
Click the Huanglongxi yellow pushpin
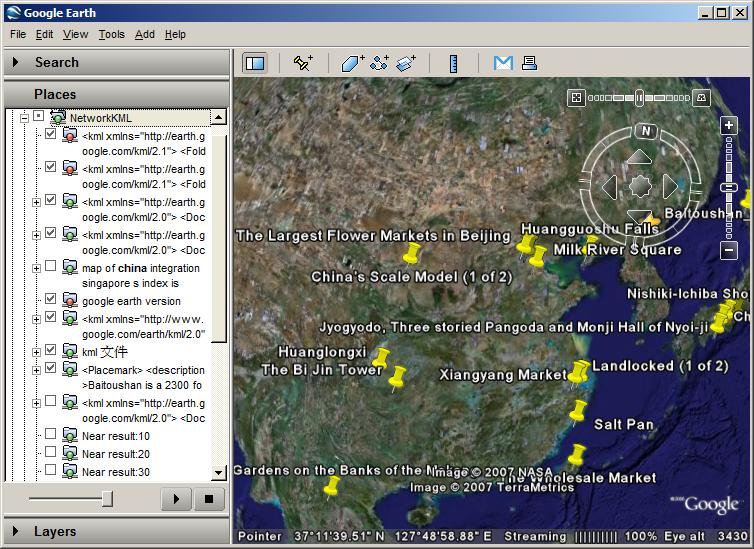click(381, 359)
